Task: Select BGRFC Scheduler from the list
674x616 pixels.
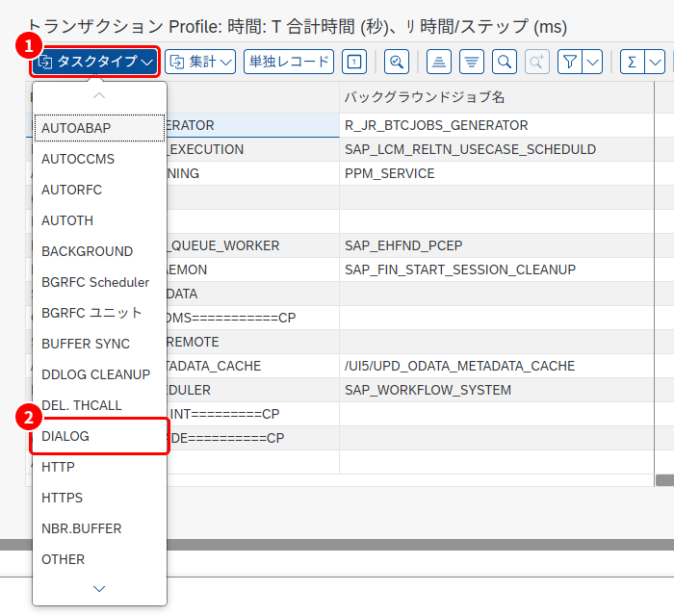Action: (99, 282)
